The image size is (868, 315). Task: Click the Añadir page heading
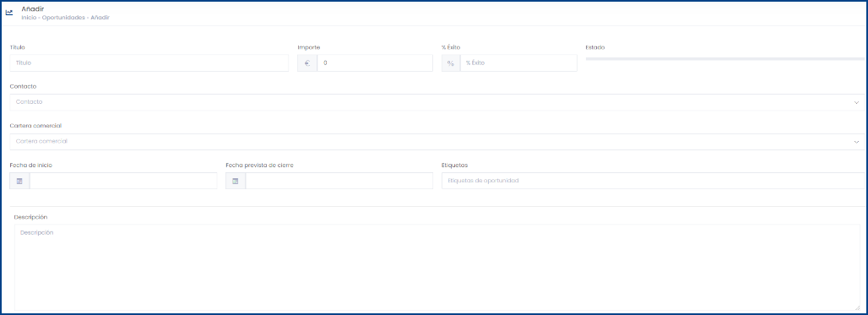tap(33, 8)
